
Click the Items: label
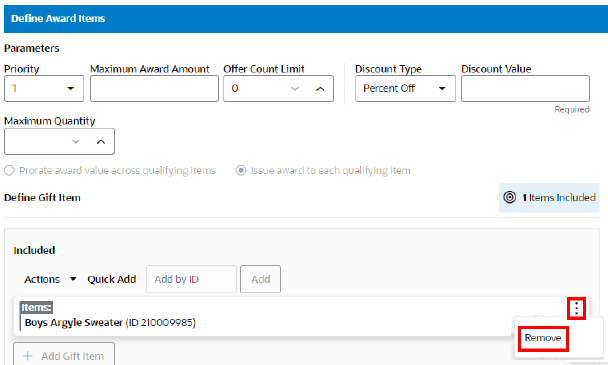[x=36, y=307]
